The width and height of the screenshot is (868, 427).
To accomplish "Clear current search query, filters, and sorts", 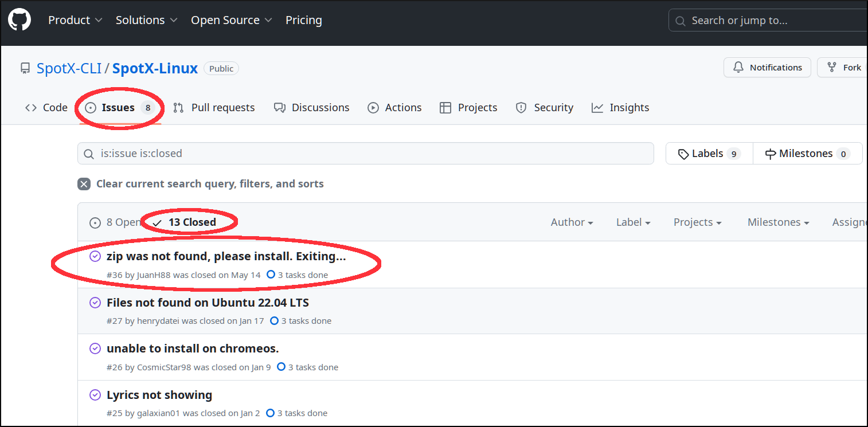I will (201, 184).
